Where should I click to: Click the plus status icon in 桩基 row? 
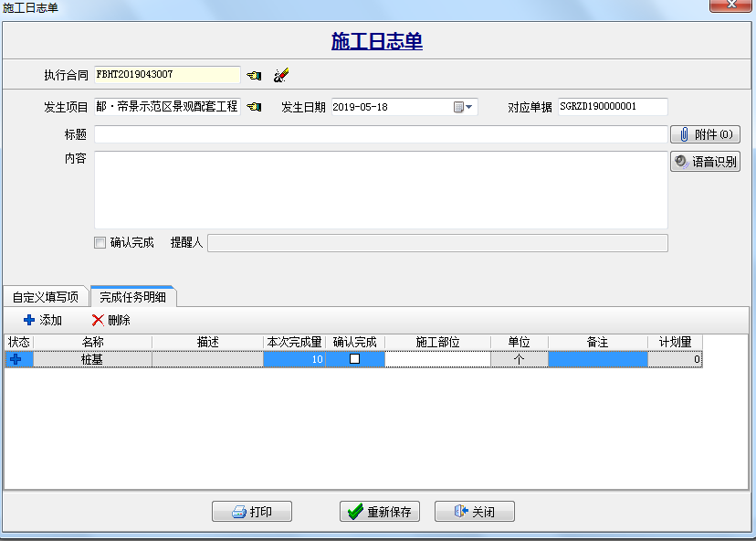pos(16,359)
